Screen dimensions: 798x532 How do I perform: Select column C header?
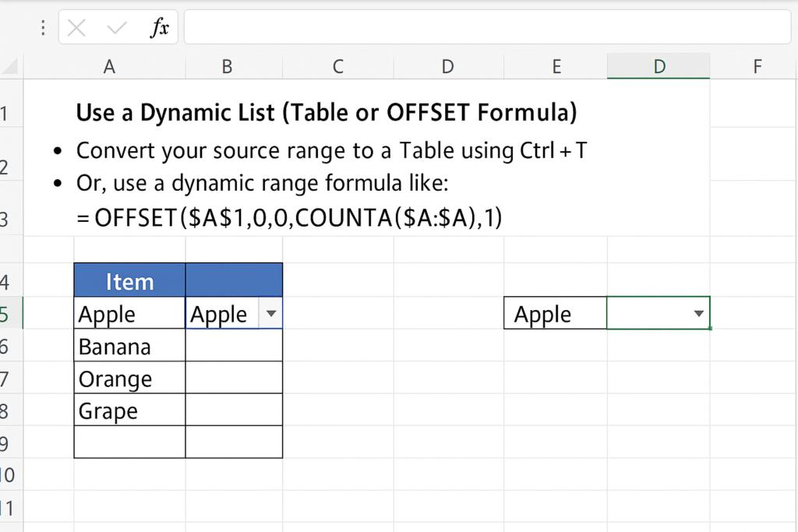tap(337, 67)
